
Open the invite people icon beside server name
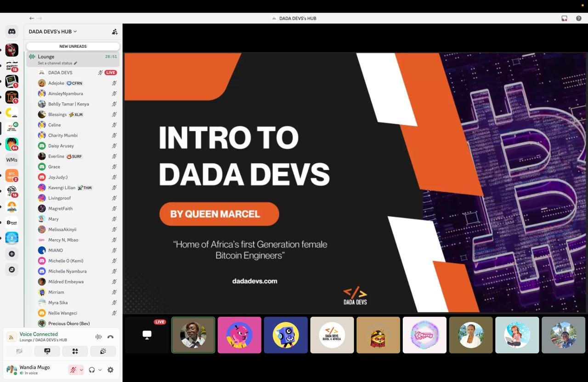click(114, 31)
